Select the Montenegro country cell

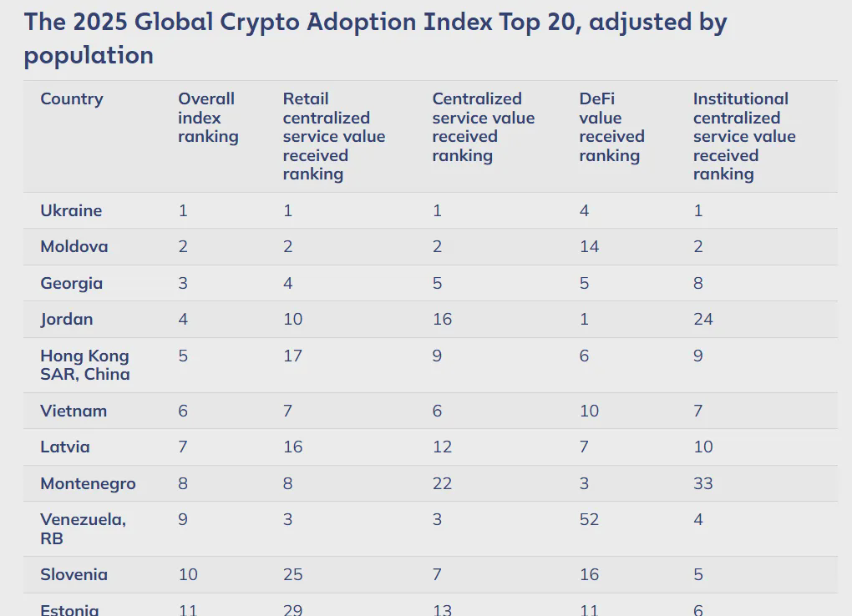88,484
